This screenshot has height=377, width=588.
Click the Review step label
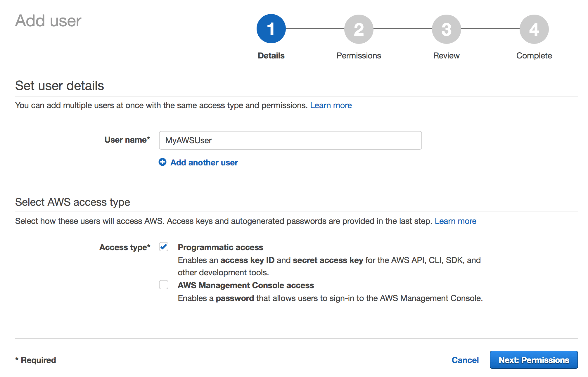tap(446, 56)
